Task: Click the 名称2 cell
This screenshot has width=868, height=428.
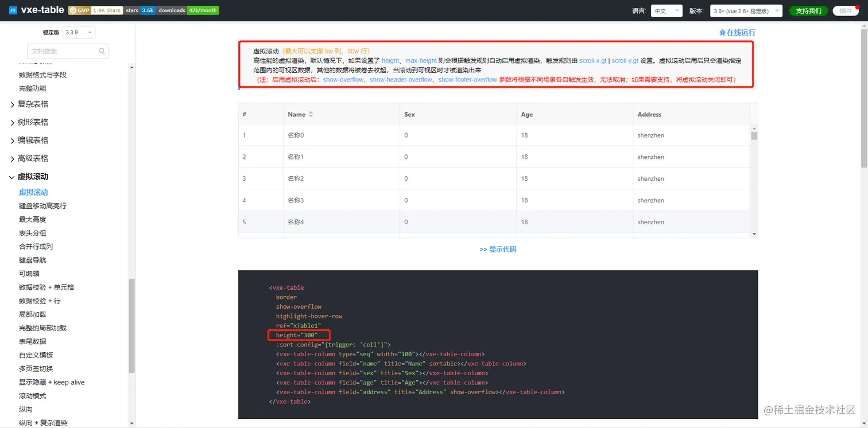Action: coord(342,178)
